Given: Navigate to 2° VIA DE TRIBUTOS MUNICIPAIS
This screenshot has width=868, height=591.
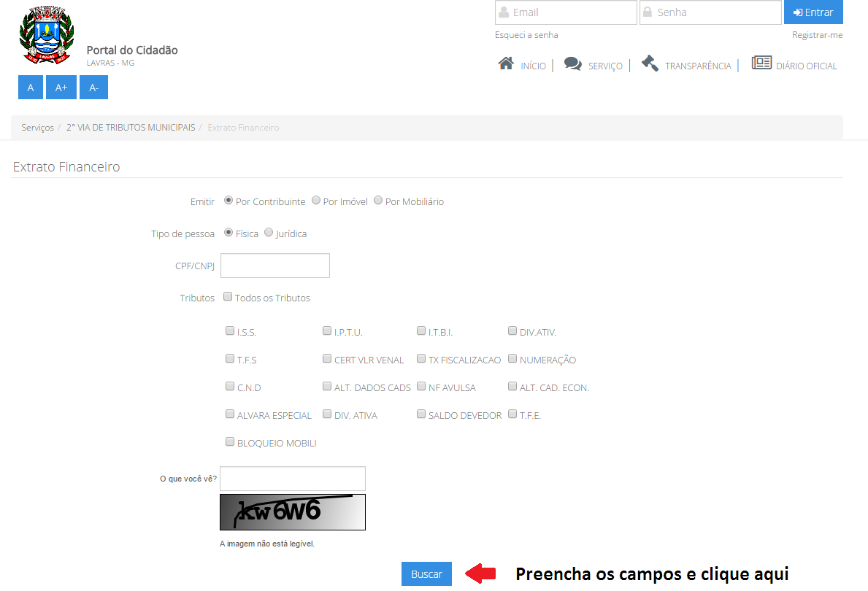Looking at the screenshot, I should tap(130, 127).
